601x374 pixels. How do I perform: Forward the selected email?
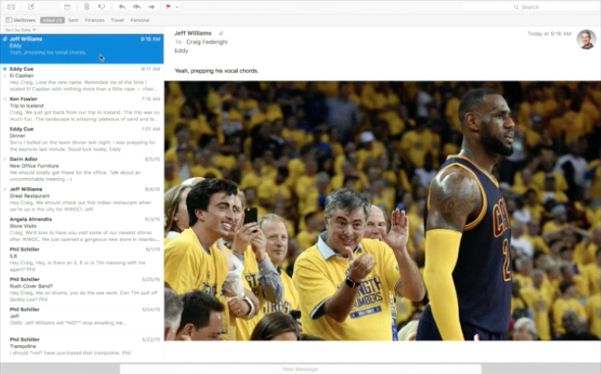coord(152,7)
